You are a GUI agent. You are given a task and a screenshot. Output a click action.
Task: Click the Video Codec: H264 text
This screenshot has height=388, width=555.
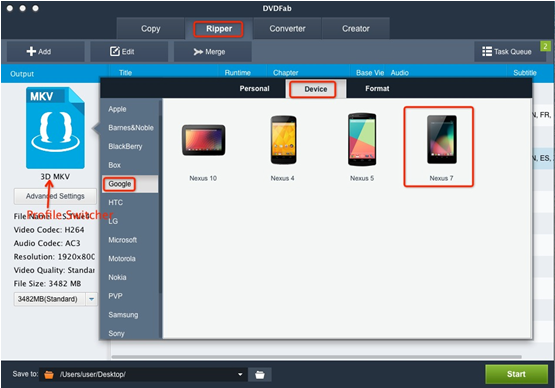pyautogui.click(x=49, y=230)
